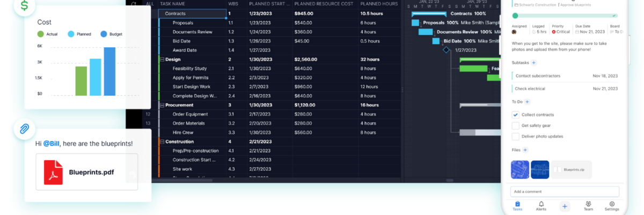Screen dimensions: 644x215
Task: Open the first blueprint image thumbnail
Action: point(519,169)
